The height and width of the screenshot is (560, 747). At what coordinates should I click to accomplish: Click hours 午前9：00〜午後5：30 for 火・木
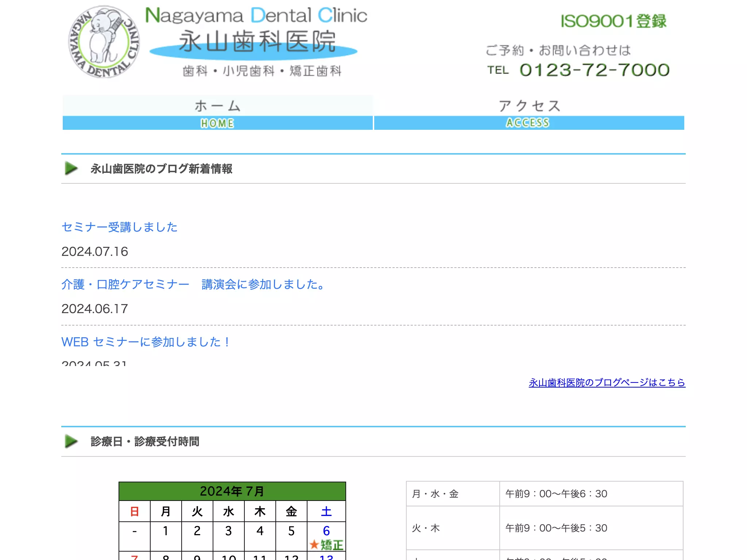(556, 528)
